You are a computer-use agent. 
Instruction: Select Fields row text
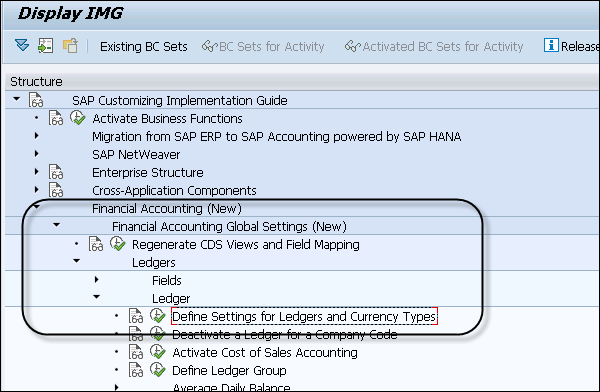(x=166, y=281)
